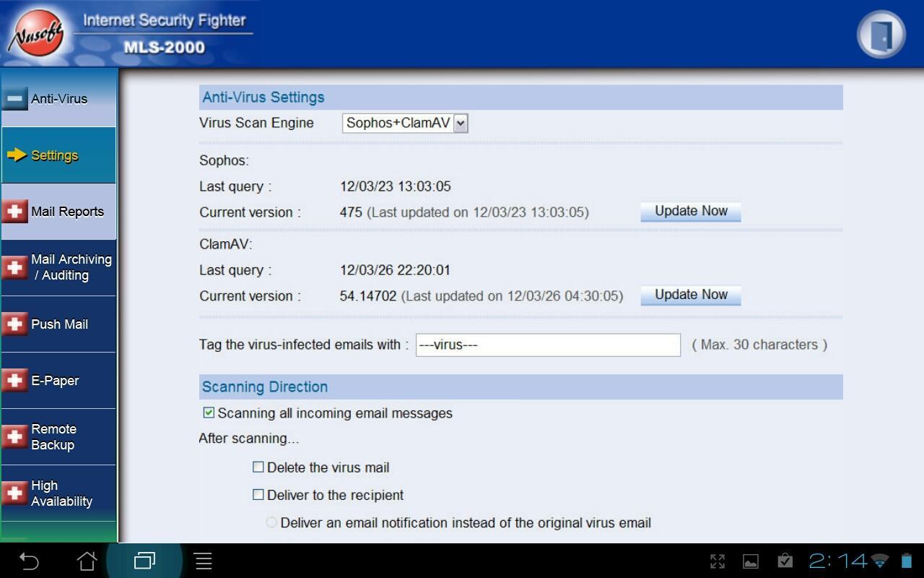Screen dimensions: 924x578
Task: Click Update Now for ClamAV
Action: click(691, 295)
